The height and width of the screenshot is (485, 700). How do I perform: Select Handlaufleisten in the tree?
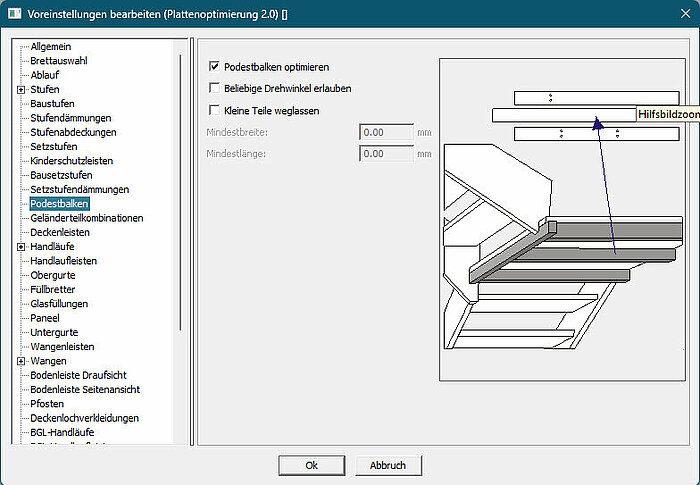point(63,261)
